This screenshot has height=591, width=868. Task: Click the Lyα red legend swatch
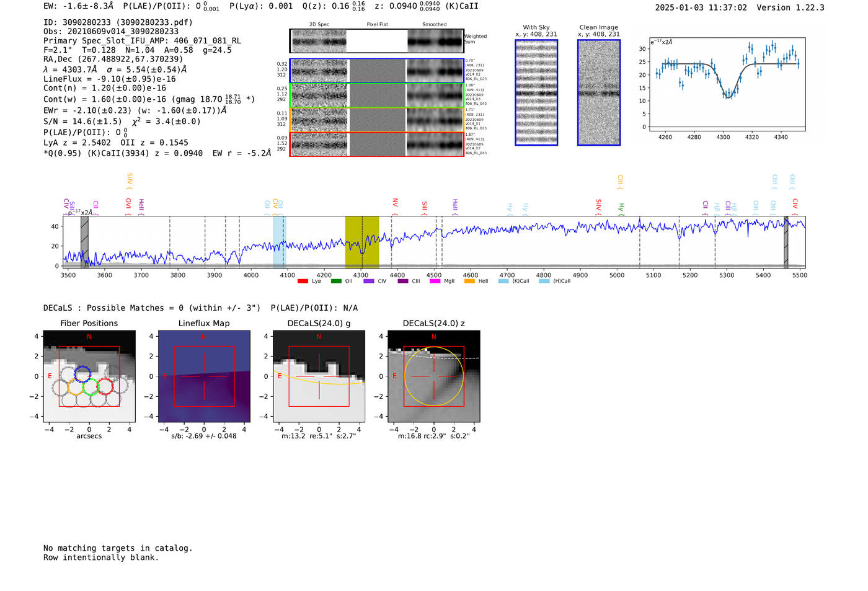coord(303,282)
